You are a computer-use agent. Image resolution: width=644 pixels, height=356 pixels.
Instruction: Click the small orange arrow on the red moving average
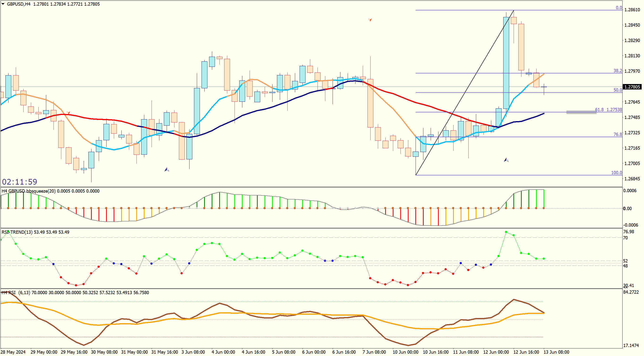68,113
